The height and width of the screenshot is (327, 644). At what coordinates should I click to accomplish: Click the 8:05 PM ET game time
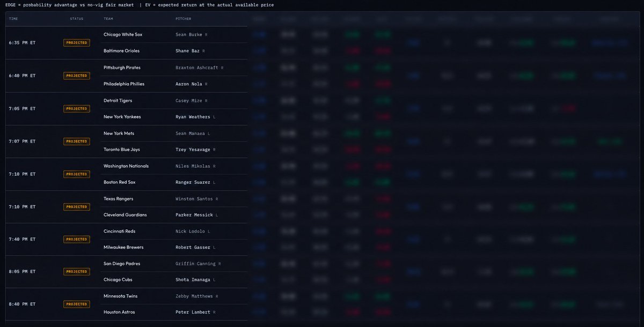[22, 272]
